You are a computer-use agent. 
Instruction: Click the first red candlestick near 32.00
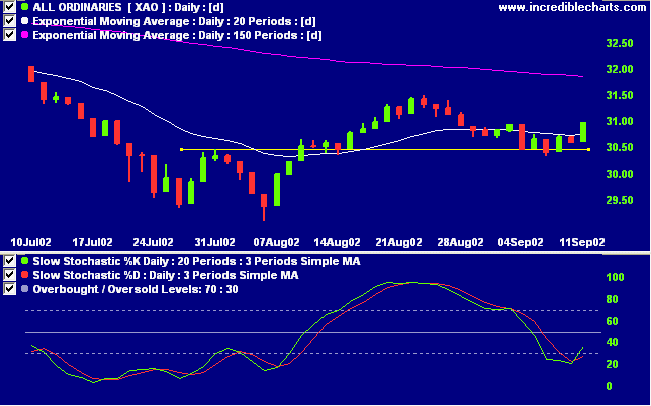[31, 74]
